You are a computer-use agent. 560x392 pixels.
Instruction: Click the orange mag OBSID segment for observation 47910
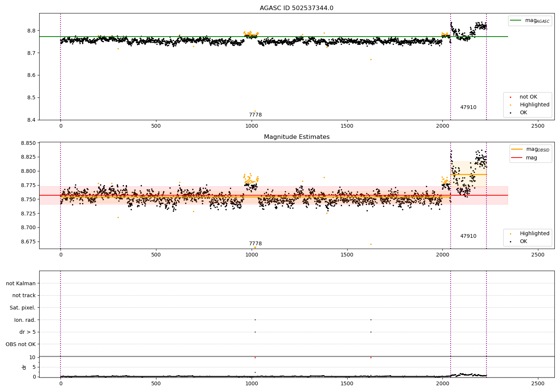tap(469, 174)
